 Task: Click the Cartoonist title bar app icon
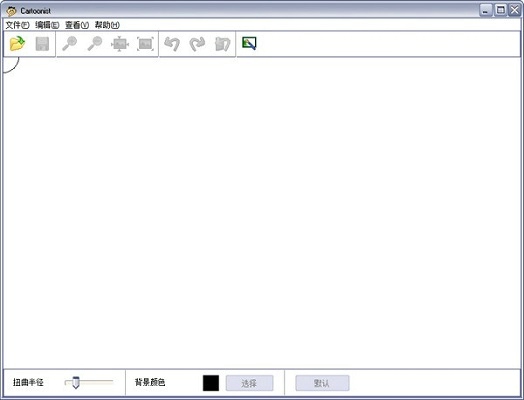[11, 11]
